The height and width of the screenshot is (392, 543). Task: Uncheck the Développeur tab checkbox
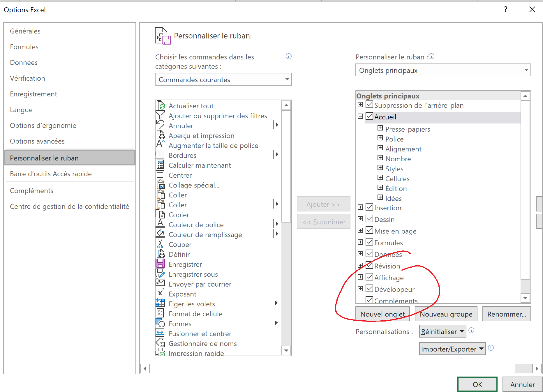tap(369, 288)
